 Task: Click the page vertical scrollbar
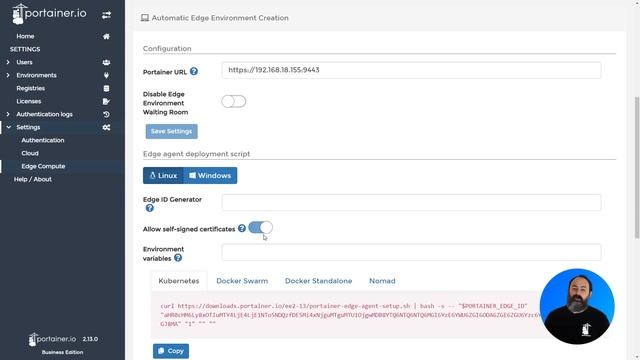coord(637,167)
